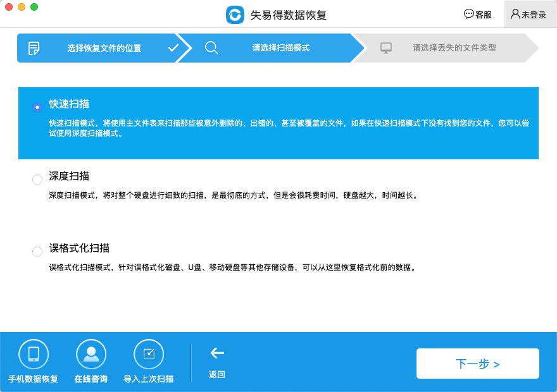Image resolution: width=557 pixels, height=392 pixels.
Task: Maximize the window with green button
Action: pyautogui.click(x=34, y=7)
